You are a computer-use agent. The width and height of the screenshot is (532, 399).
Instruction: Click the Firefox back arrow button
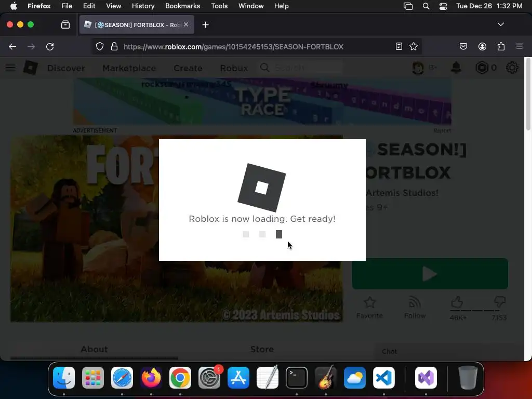[12, 46]
